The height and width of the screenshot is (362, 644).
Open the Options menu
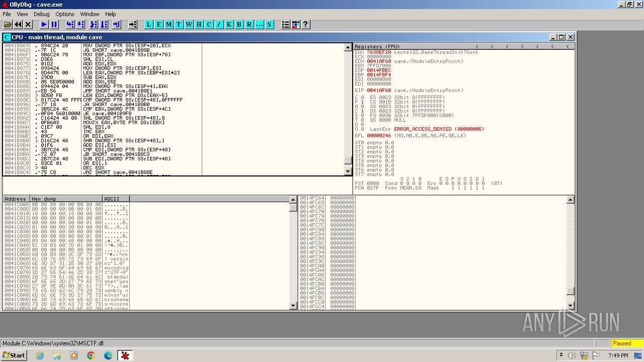[64, 14]
